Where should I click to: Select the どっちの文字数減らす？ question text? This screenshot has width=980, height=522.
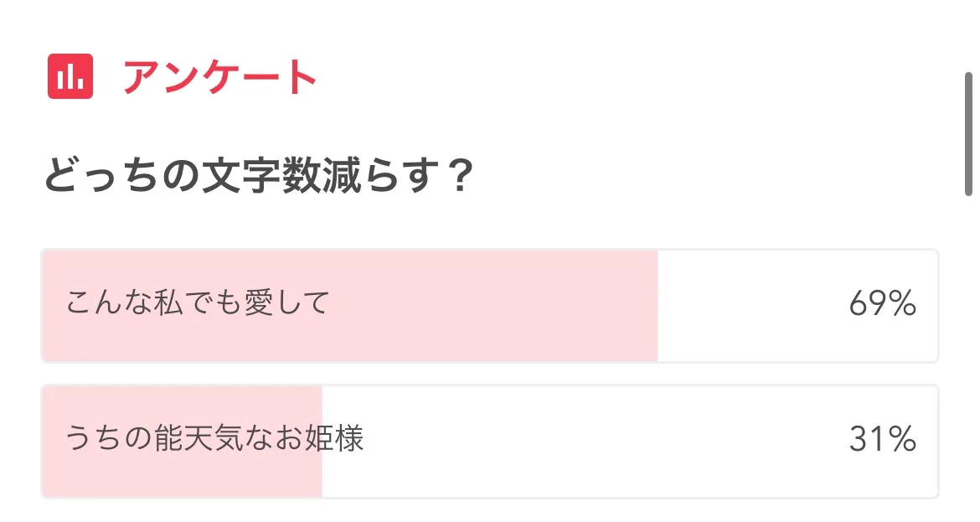pos(259,177)
